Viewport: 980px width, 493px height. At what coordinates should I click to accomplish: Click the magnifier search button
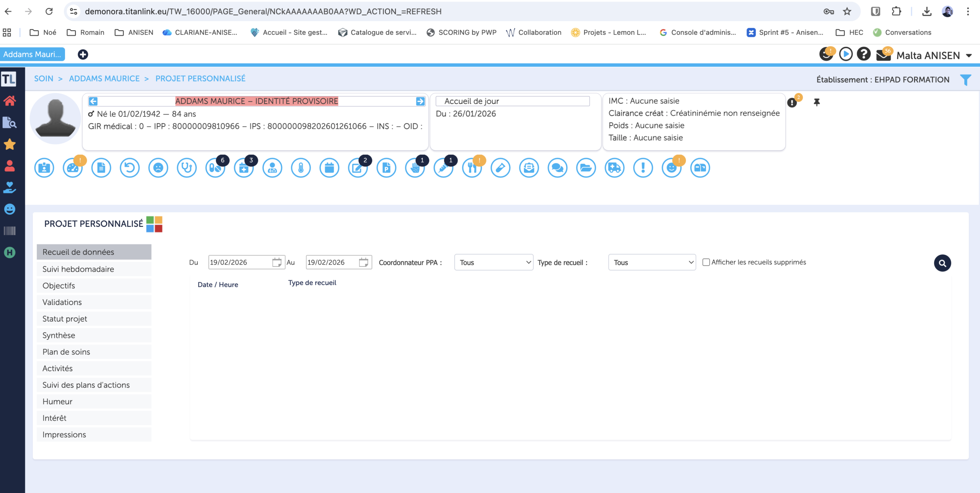pyautogui.click(x=942, y=263)
